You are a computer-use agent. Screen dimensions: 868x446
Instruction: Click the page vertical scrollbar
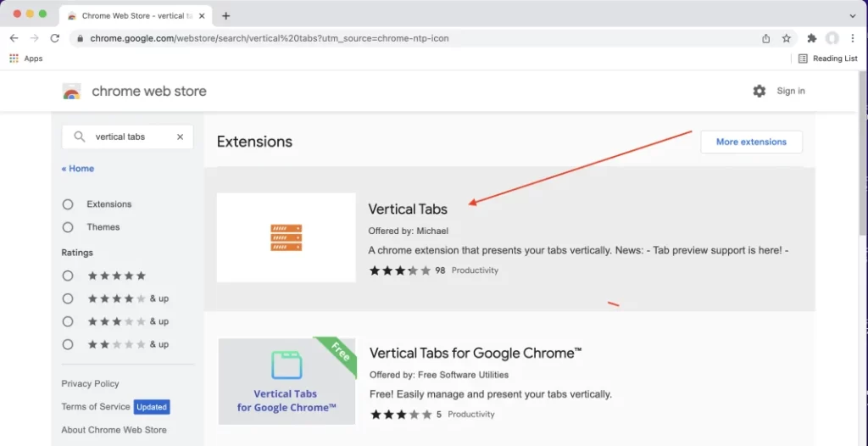point(862,155)
